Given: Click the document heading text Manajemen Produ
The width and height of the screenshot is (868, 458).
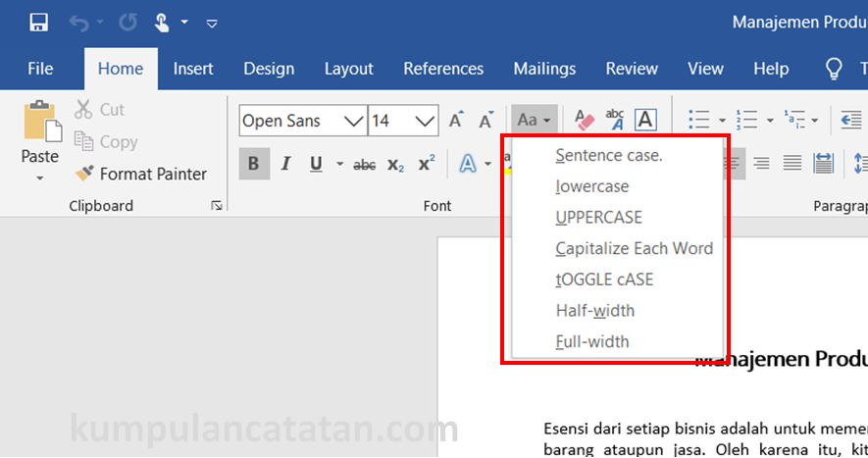Looking at the screenshot, I should tap(781, 359).
